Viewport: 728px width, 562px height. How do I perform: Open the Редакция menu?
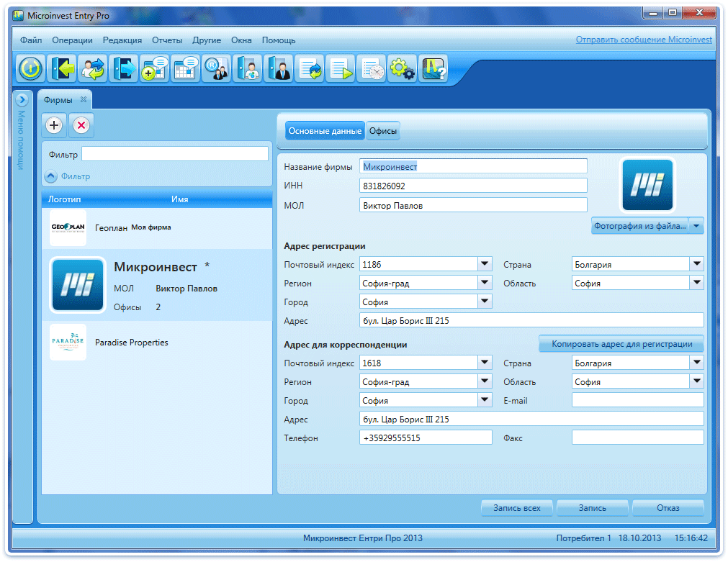tap(122, 40)
